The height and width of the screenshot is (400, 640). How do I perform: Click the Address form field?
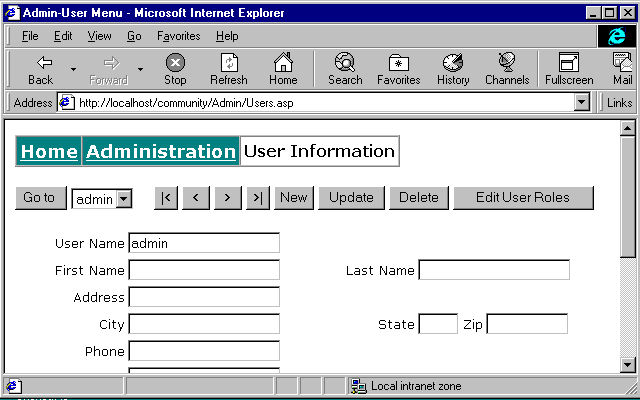coord(204,297)
